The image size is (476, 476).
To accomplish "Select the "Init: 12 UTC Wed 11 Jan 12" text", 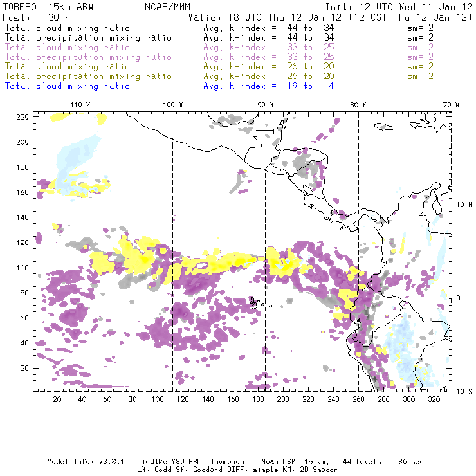I will click(399, 7).
